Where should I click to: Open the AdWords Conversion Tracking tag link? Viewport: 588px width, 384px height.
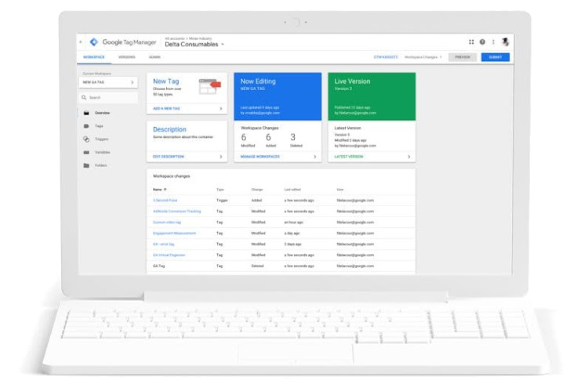click(x=176, y=211)
